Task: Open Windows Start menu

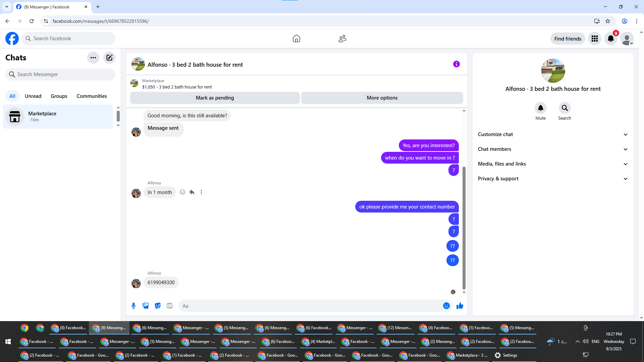Action: coord(8,342)
